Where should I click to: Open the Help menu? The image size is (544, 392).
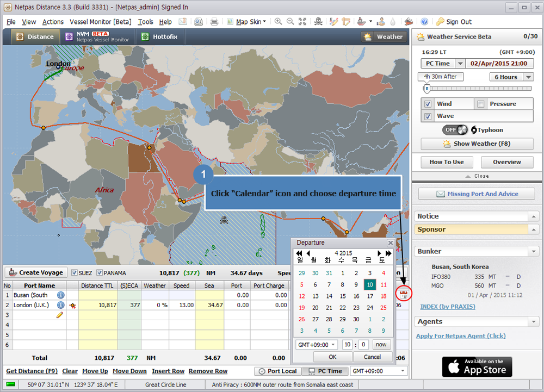(x=165, y=22)
